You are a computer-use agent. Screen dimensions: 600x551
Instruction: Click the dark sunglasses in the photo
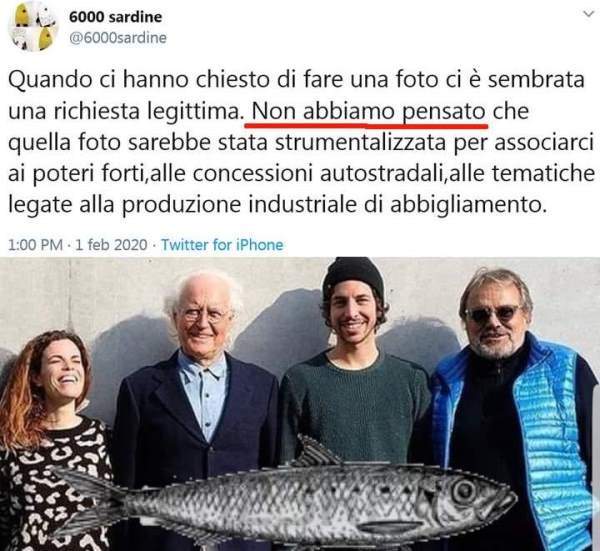click(x=493, y=314)
